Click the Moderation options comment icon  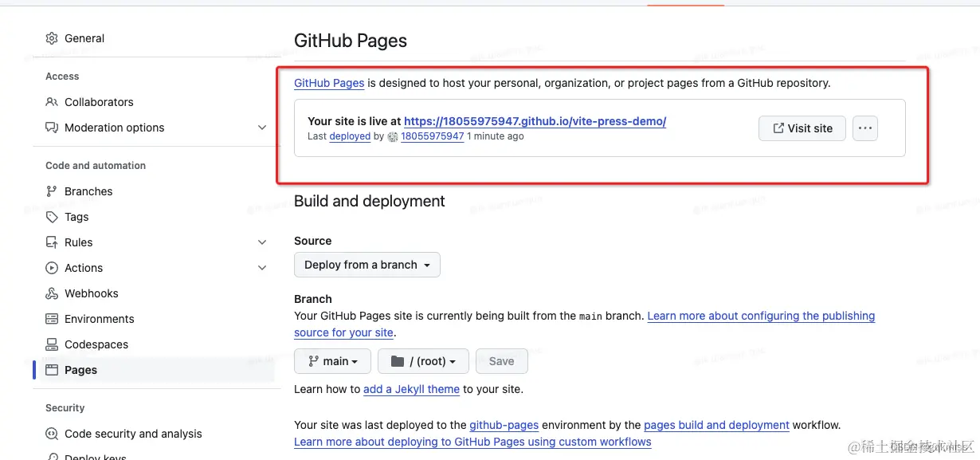tap(52, 128)
